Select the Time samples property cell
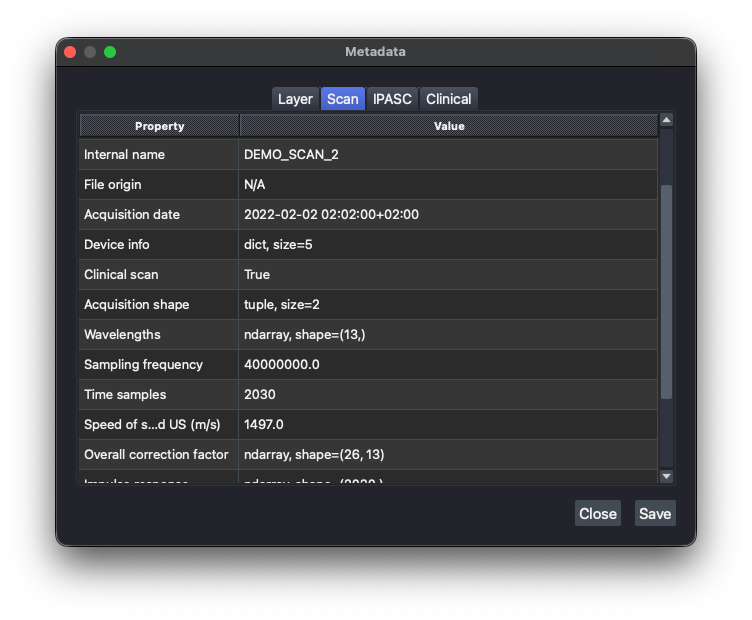 159,394
